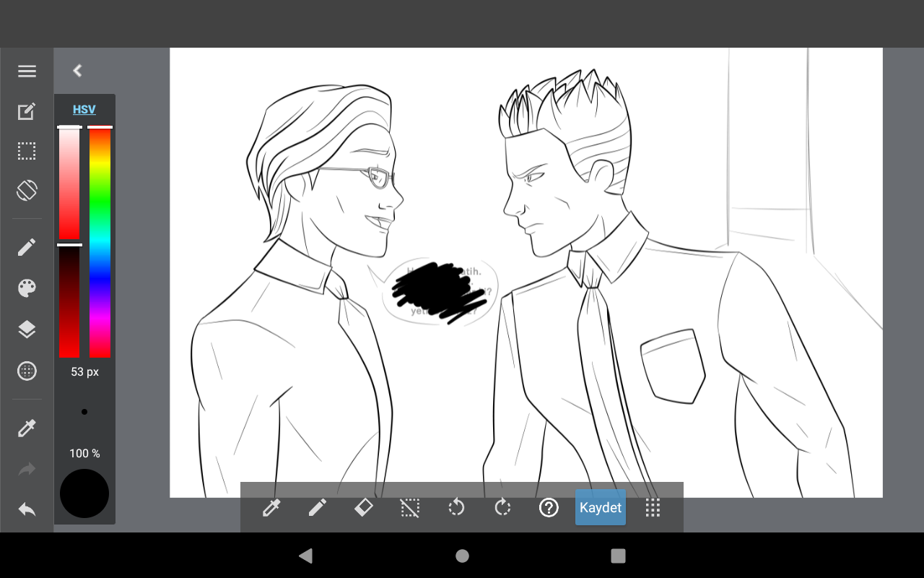Screen dimensions: 924x578
Task: Undo the last stroke with sidebar arrow
Action: tap(27, 509)
